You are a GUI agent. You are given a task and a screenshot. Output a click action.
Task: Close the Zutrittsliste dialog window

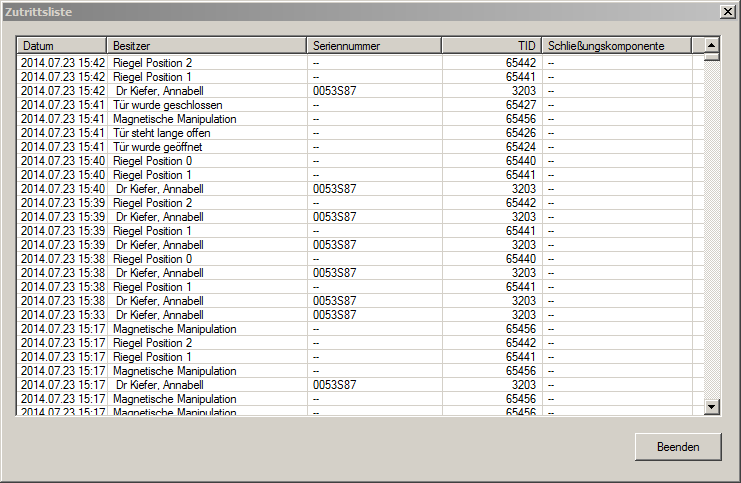[x=727, y=11]
